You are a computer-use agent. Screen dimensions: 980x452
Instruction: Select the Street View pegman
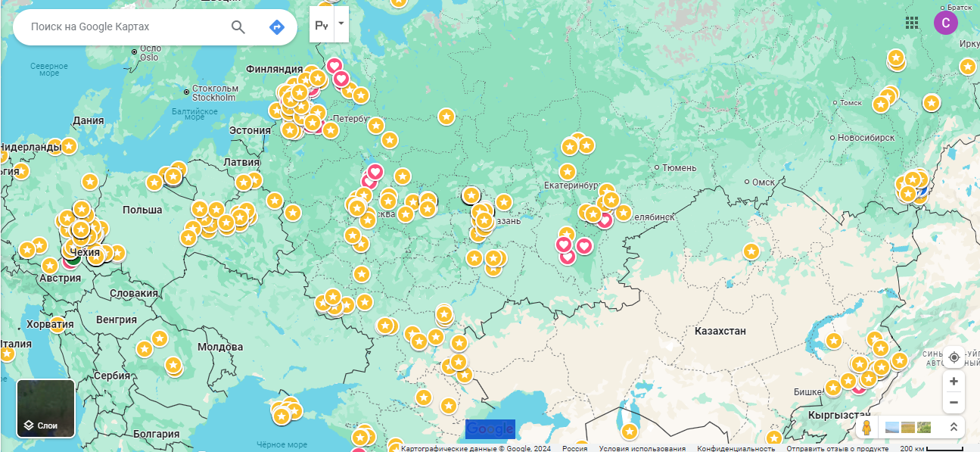coord(866,428)
